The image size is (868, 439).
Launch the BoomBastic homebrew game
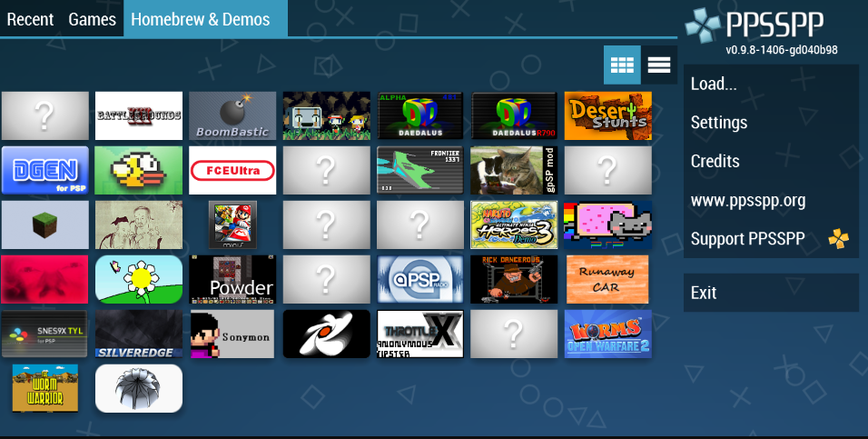coord(232,115)
